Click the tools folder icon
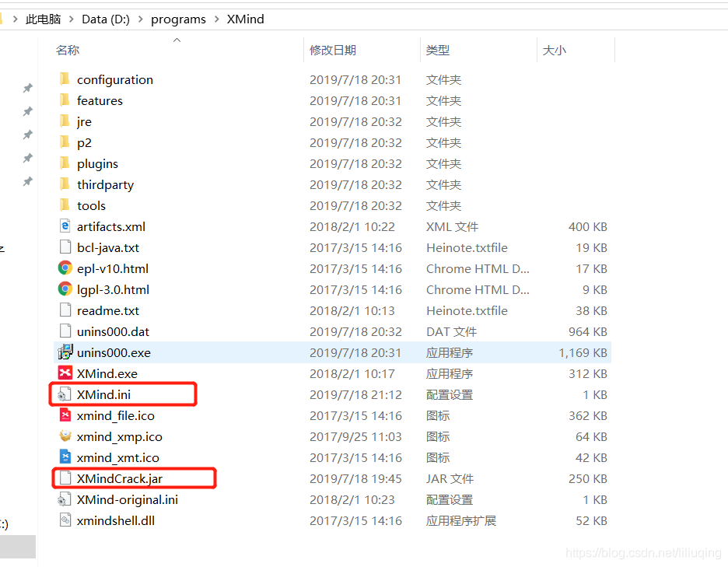Screen dimensions: 728x567 pyautogui.click(x=65, y=205)
